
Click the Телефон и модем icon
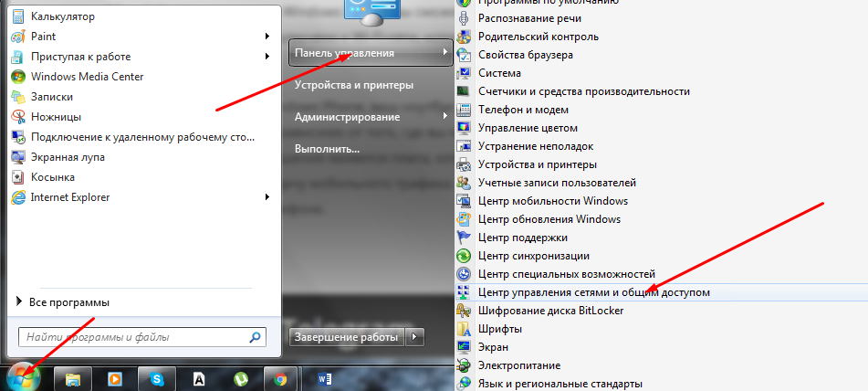(x=464, y=110)
